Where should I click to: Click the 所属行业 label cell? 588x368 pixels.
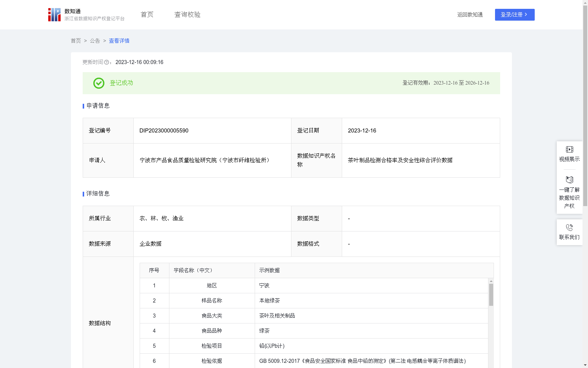108,219
